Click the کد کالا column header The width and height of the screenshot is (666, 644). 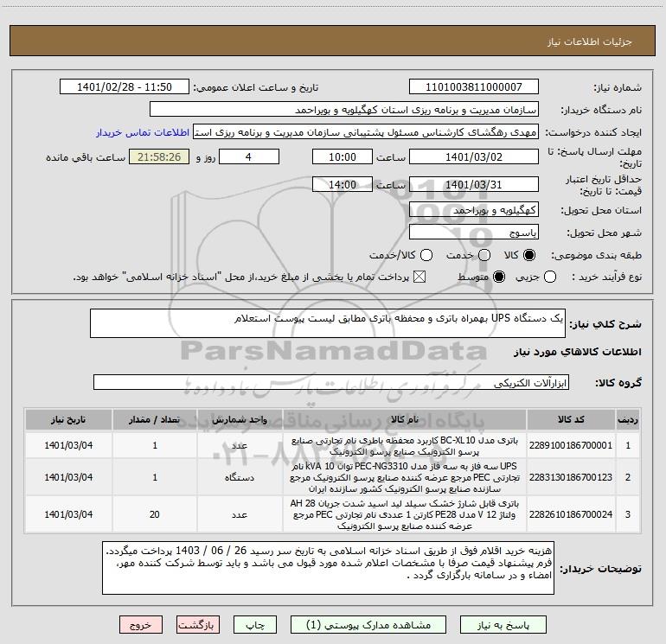571,420
